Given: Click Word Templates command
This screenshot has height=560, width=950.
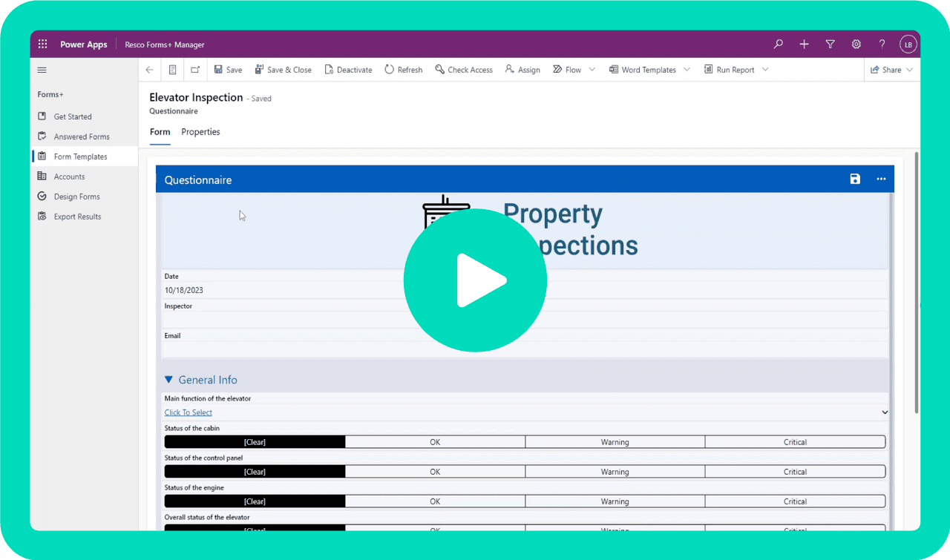Looking at the screenshot, I should [642, 70].
